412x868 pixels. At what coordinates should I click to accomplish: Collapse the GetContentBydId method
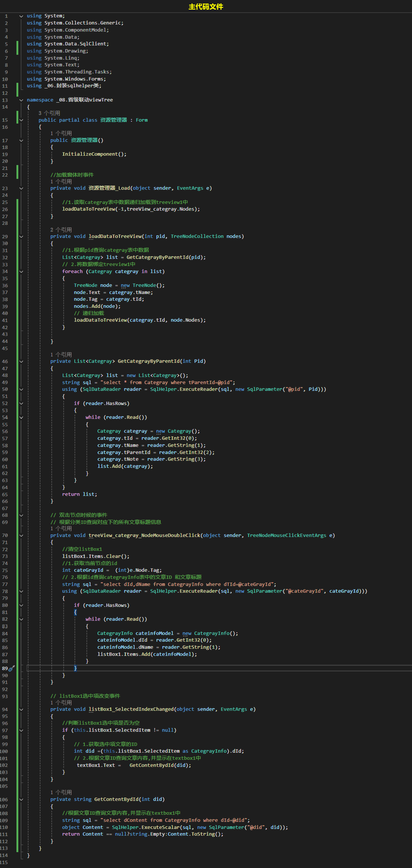21,799
